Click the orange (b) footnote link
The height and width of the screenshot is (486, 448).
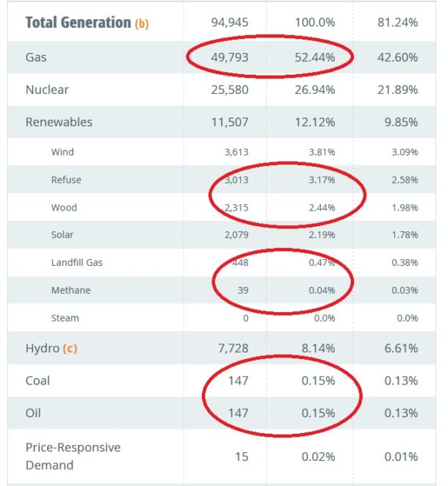click(142, 23)
